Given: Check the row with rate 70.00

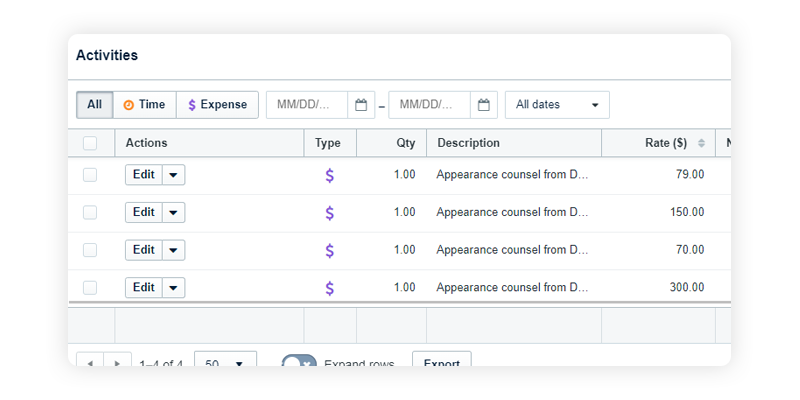Looking at the screenshot, I should 90,250.
